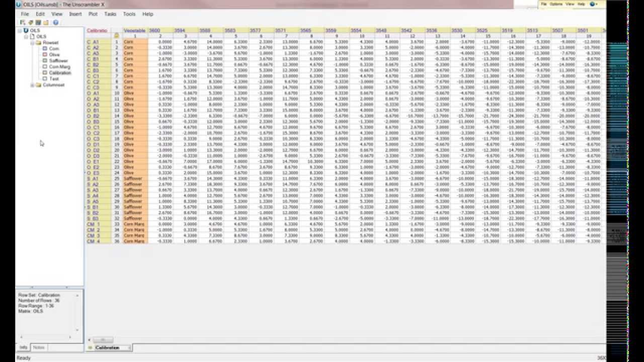The image size is (644, 362).
Task: Switch to the Notes tab
Action: pyautogui.click(x=38, y=347)
